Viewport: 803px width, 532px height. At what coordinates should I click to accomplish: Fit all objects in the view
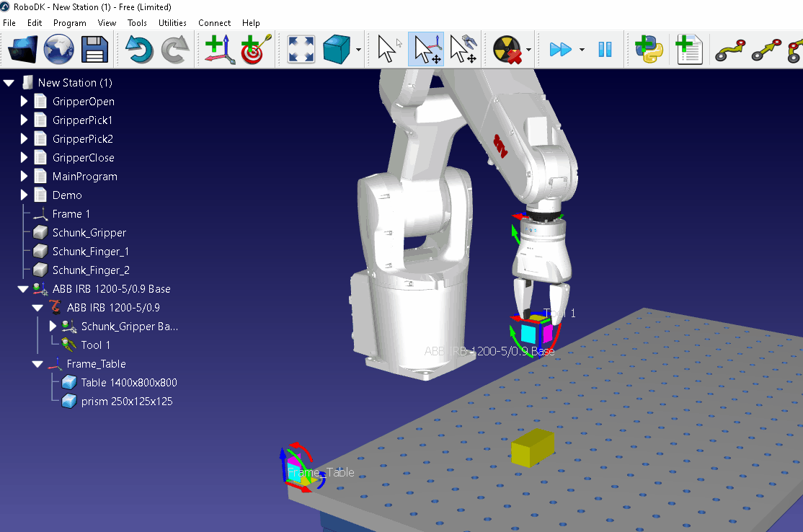pyautogui.click(x=301, y=49)
